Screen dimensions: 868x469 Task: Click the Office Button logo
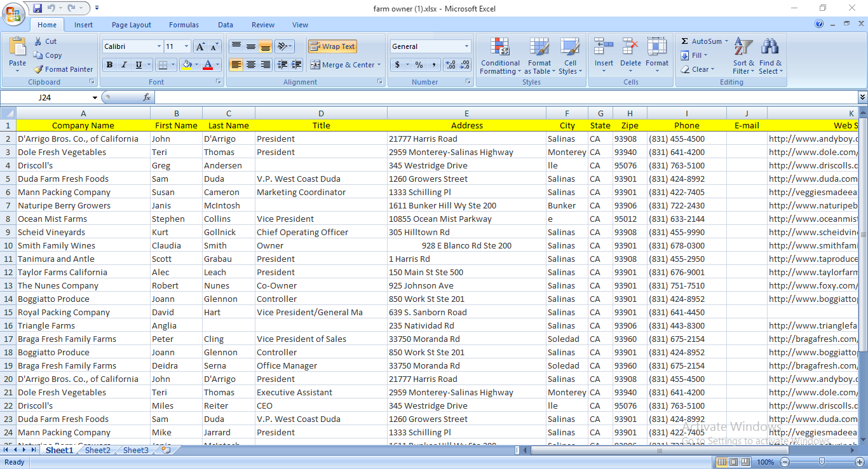[13, 13]
